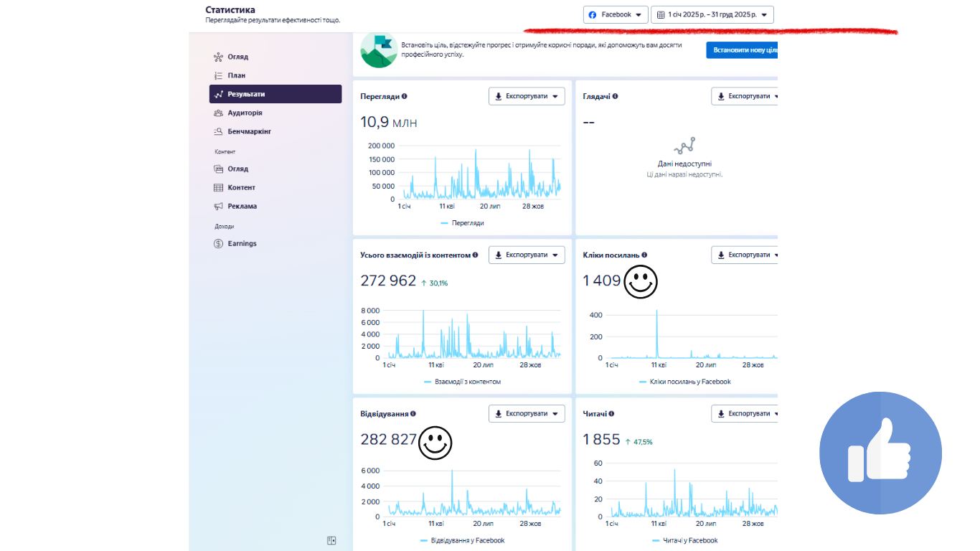Open the date range picker dropdown

[x=712, y=15]
